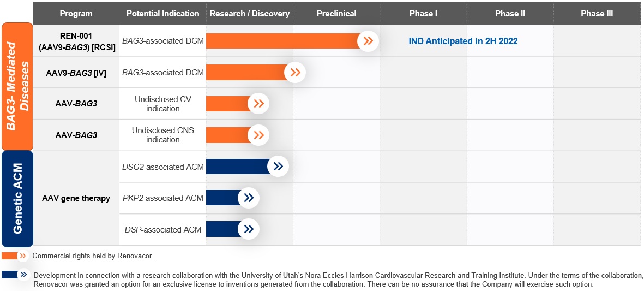
Task: Click the navy chevron for PKP2-associated ACM
Action: 249,198
